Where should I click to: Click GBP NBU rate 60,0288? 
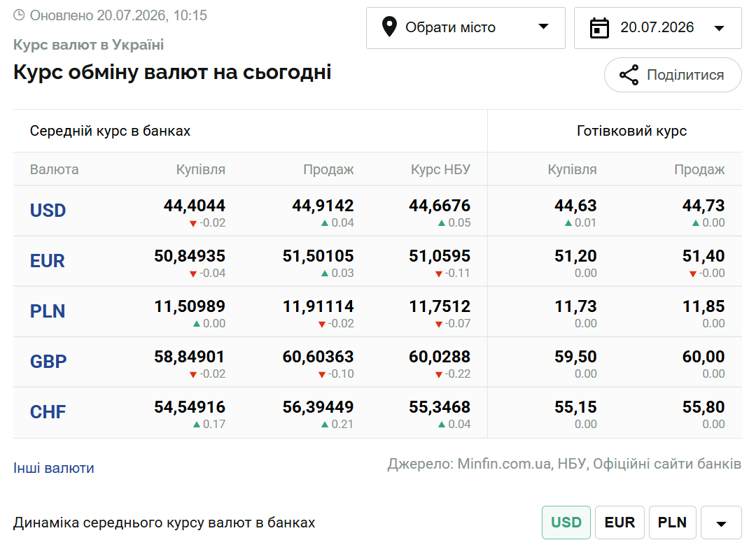(x=440, y=357)
